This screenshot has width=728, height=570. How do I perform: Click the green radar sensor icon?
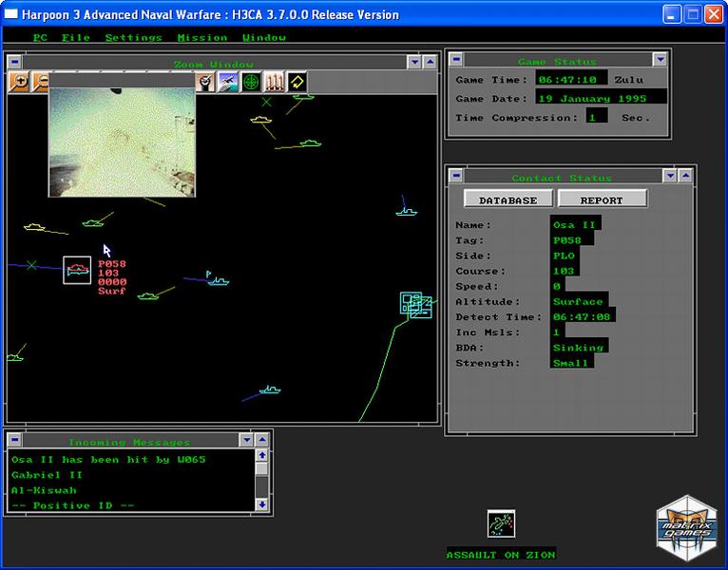click(251, 83)
